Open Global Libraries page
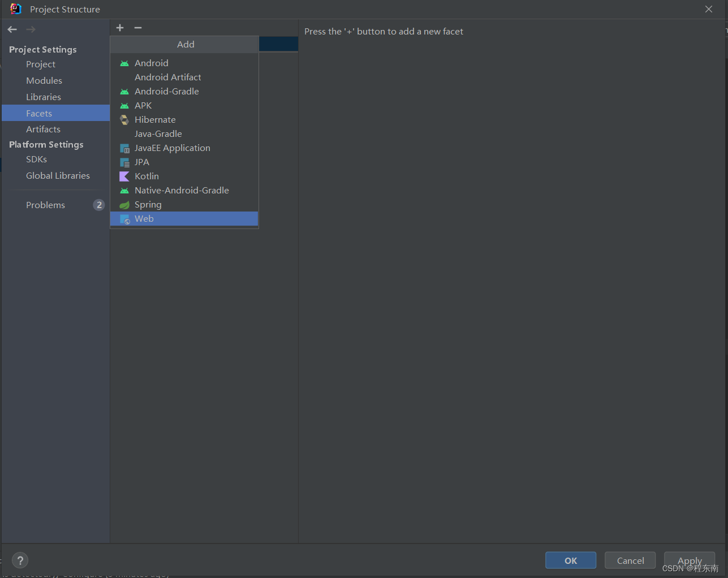The height and width of the screenshot is (578, 728). click(55, 176)
